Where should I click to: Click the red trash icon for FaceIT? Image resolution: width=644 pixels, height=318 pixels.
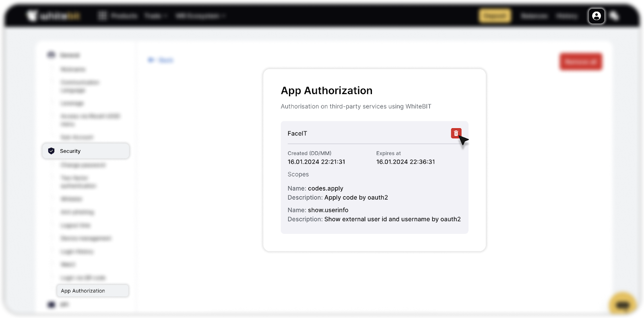tap(456, 133)
